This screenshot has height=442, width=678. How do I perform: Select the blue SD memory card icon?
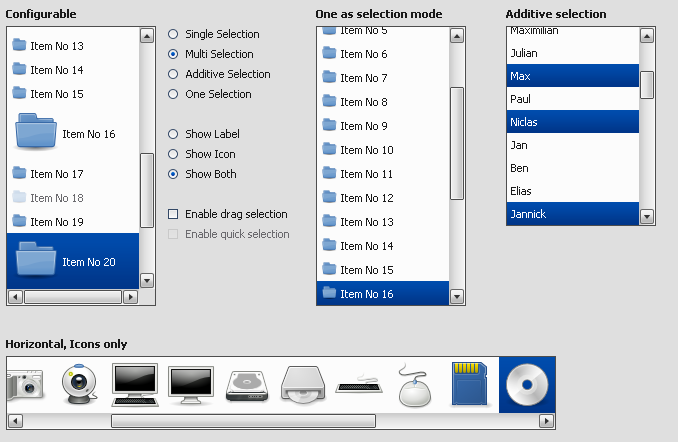pyautogui.click(x=469, y=384)
